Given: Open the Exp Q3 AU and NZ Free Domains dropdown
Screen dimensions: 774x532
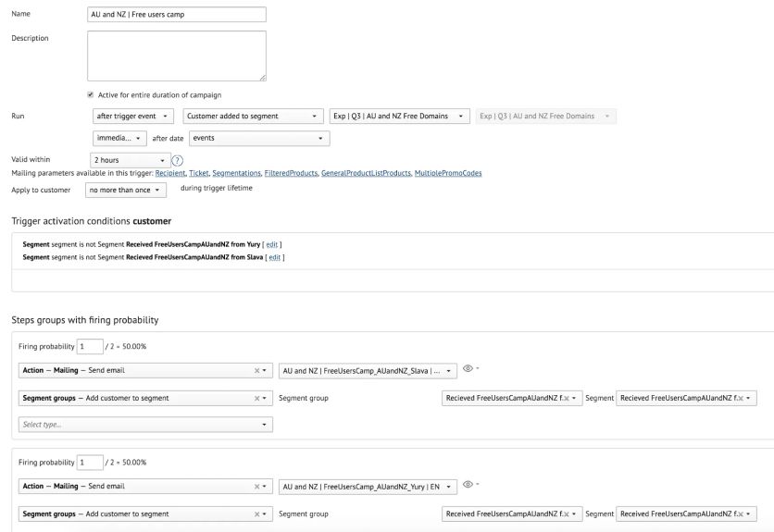Looking at the screenshot, I should 399,117.
